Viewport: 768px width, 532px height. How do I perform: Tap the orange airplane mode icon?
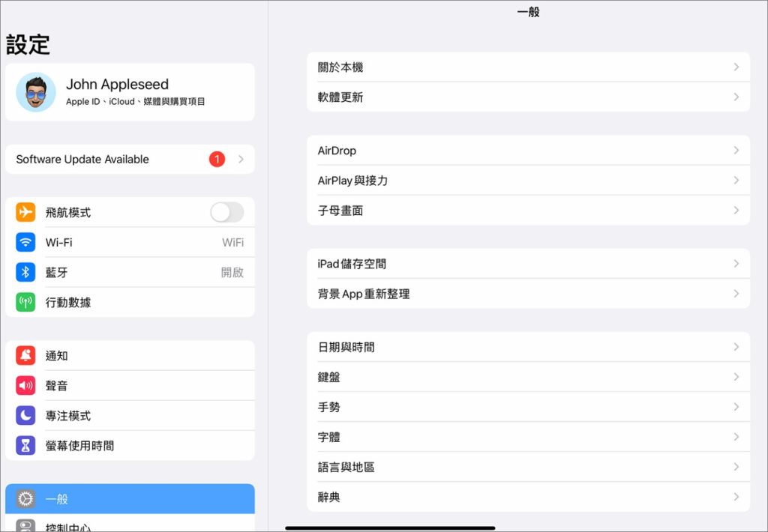tap(25, 212)
